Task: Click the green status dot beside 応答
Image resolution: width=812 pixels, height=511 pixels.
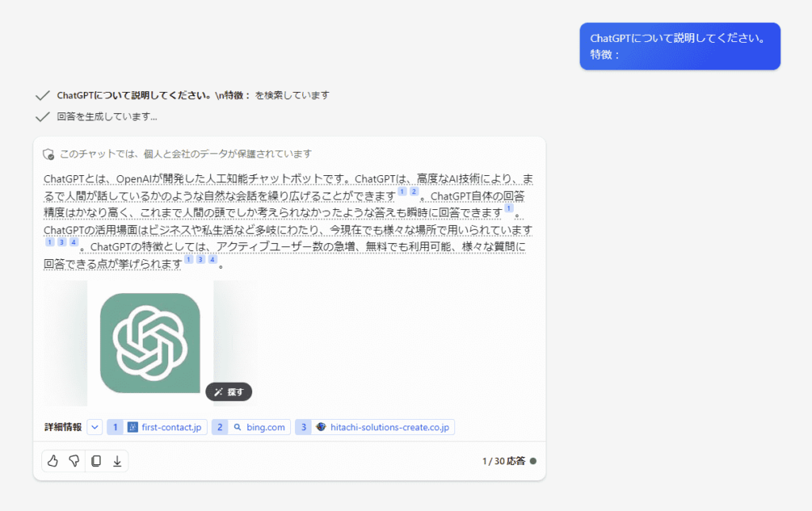Action: click(533, 461)
